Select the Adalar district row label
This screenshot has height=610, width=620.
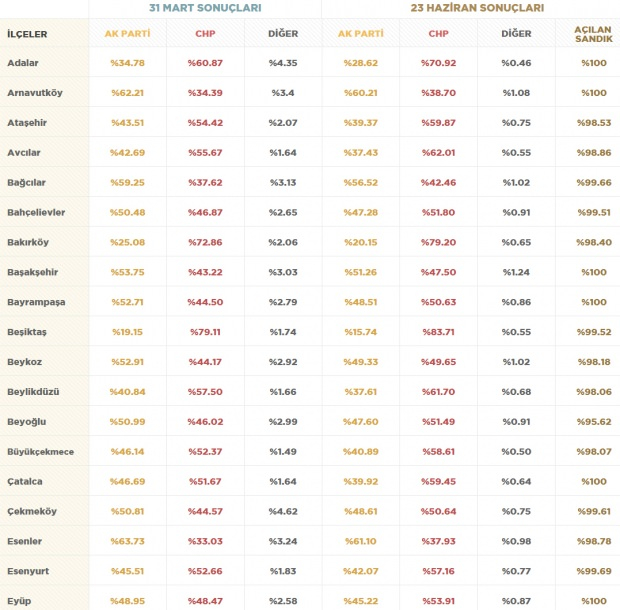coord(23,63)
